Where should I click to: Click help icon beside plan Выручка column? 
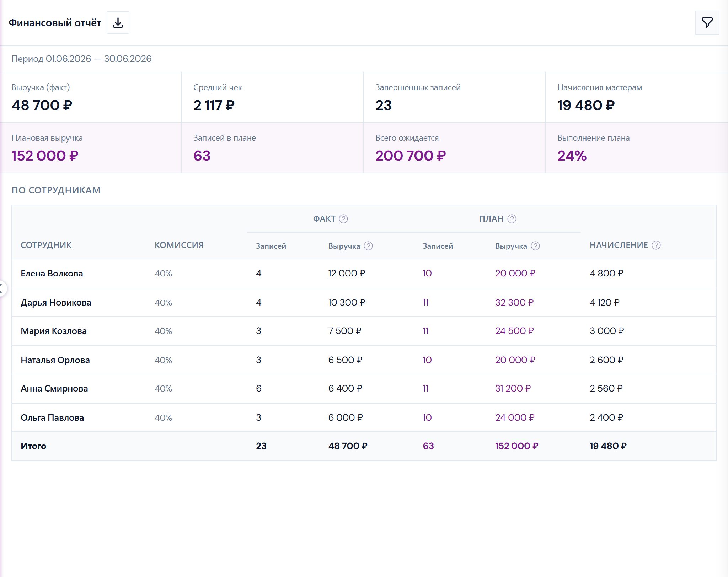click(535, 246)
